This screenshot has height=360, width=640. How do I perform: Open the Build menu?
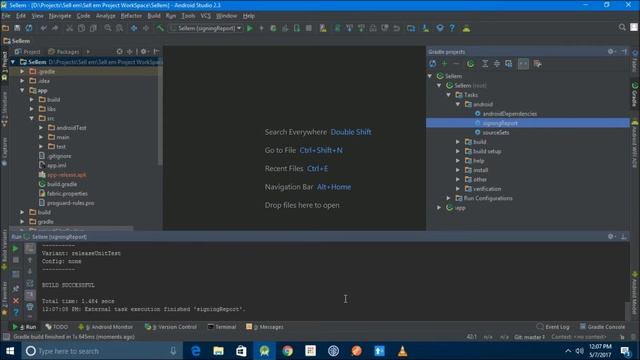coord(154,16)
